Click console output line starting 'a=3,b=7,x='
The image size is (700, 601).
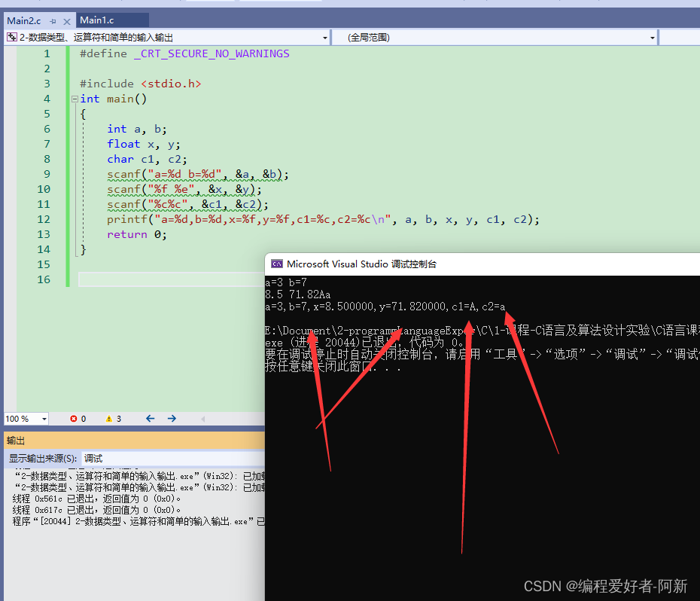(385, 307)
